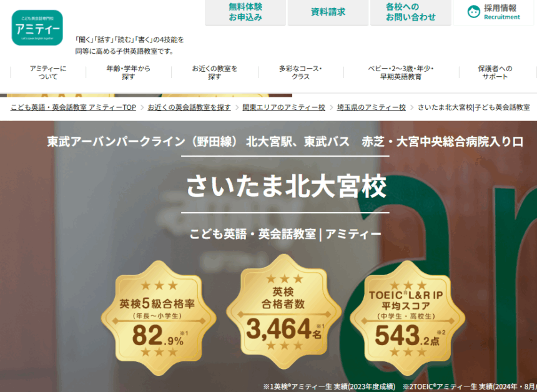Open the 無料体験お申込み button
This screenshot has width=537, height=392.
tap(245, 12)
